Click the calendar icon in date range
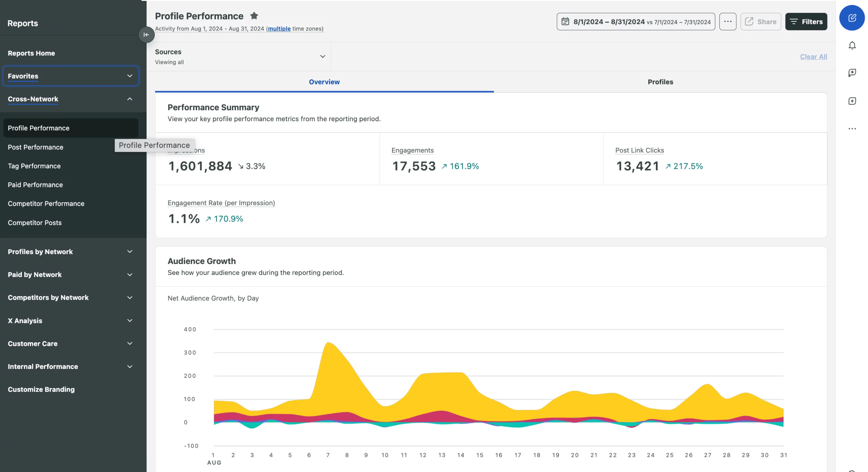Screen dimensions: 868x472 point(565,22)
